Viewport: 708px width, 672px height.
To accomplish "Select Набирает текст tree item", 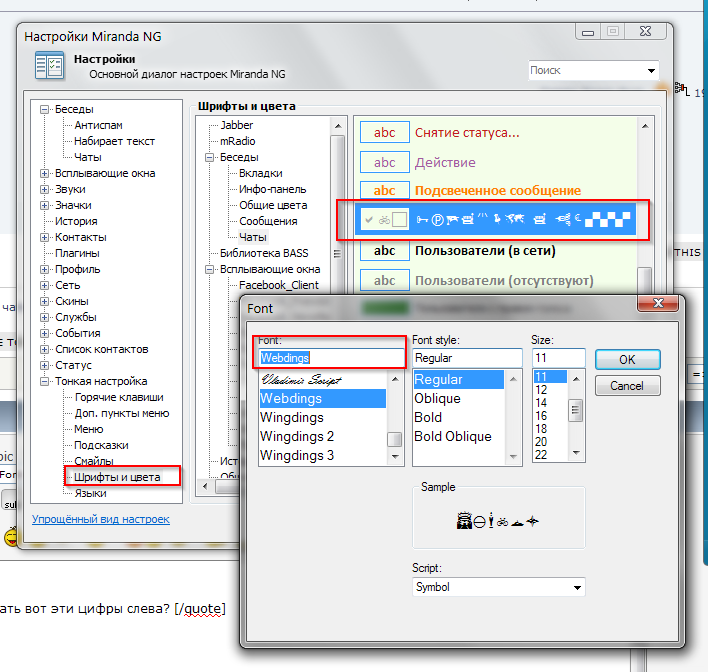I will (x=114, y=141).
